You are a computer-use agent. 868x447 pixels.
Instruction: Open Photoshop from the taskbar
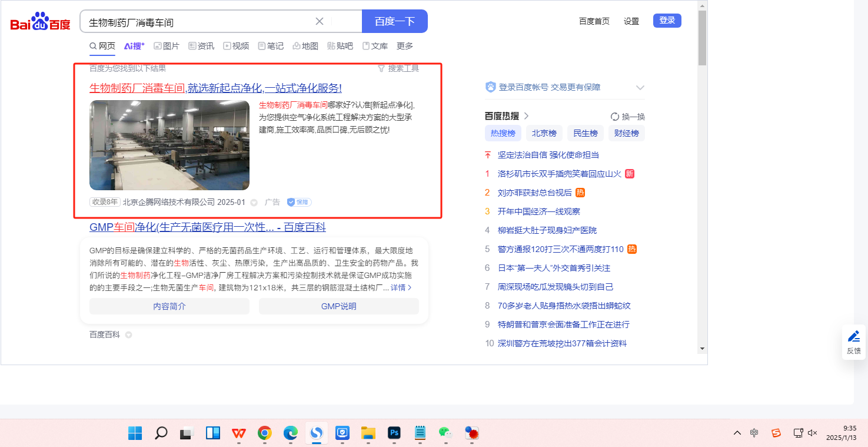[394, 433]
